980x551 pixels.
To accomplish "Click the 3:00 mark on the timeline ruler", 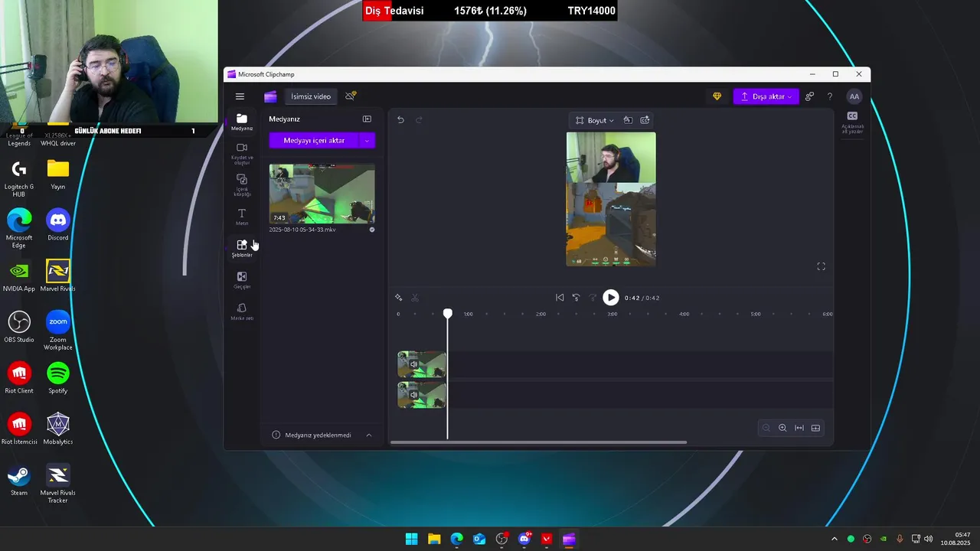I will click(x=612, y=314).
